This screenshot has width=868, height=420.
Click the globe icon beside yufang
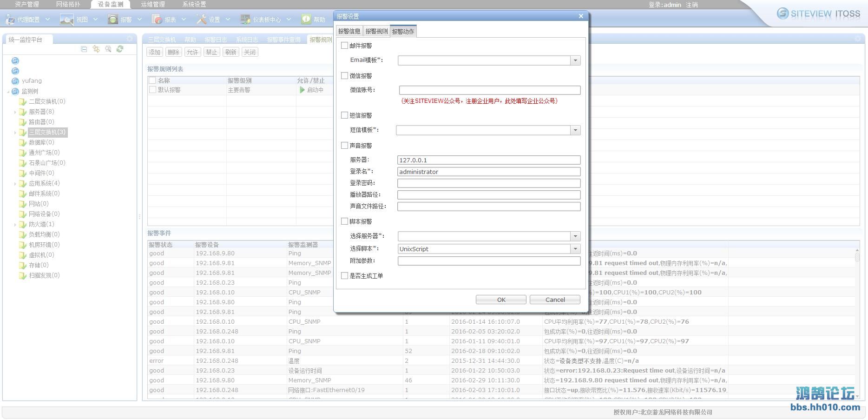click(15, 81)
